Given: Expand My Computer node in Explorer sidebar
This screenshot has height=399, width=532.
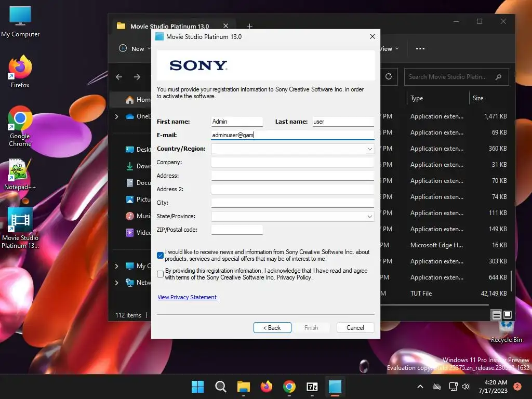Looking at the screenshot, I should tap(117, 266).
